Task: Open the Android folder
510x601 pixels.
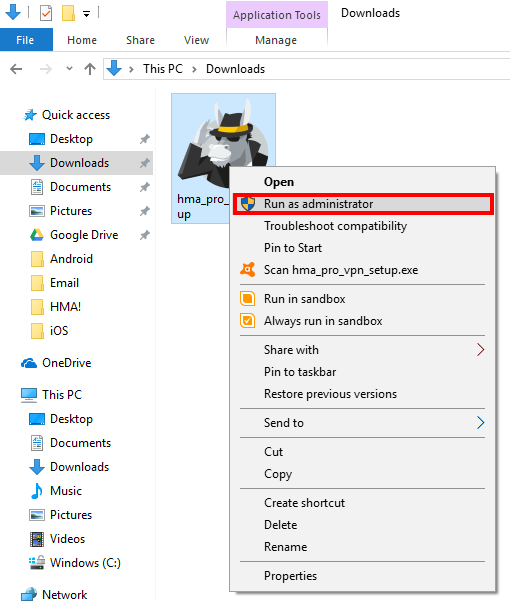Action: 71,259
